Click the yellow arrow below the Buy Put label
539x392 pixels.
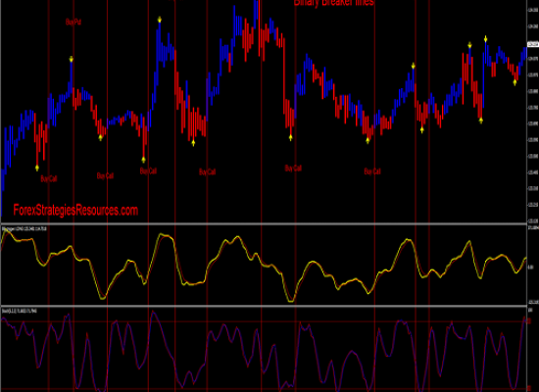72,59
